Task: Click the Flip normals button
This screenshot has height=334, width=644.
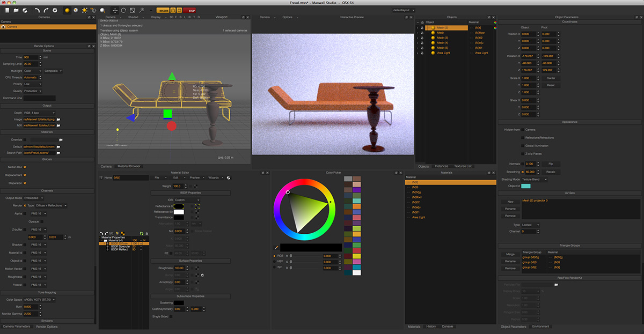Action: pyautogui.click(x=551, y=164)
